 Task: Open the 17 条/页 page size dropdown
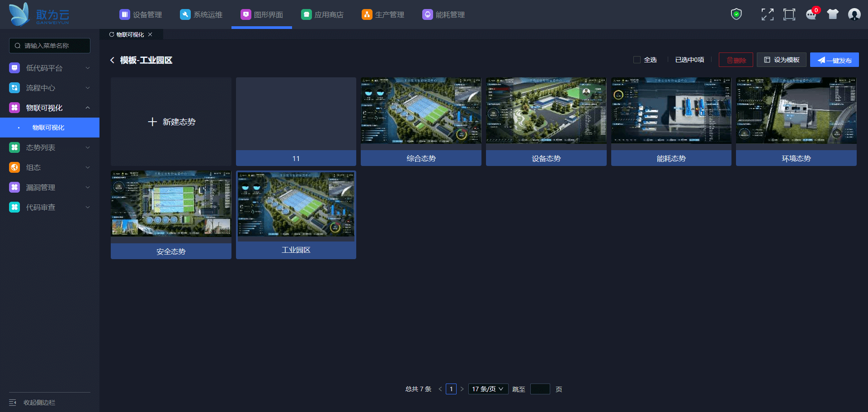pos(488,389)
